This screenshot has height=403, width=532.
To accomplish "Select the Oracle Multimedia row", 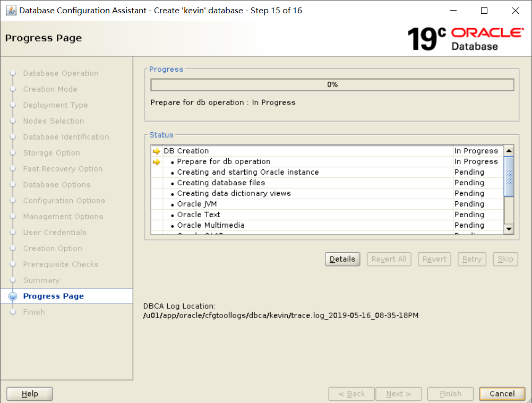I will pyautogui.click(x=328, y=225).
